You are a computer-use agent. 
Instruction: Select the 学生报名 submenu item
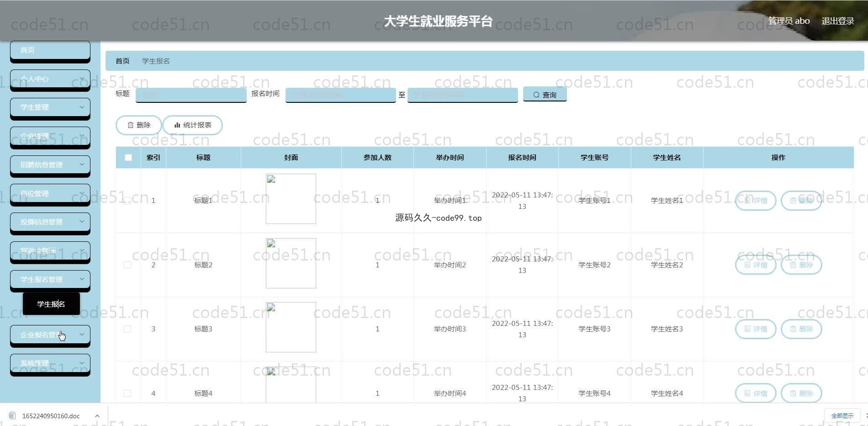pyautogui.click(x=51, y=304)
